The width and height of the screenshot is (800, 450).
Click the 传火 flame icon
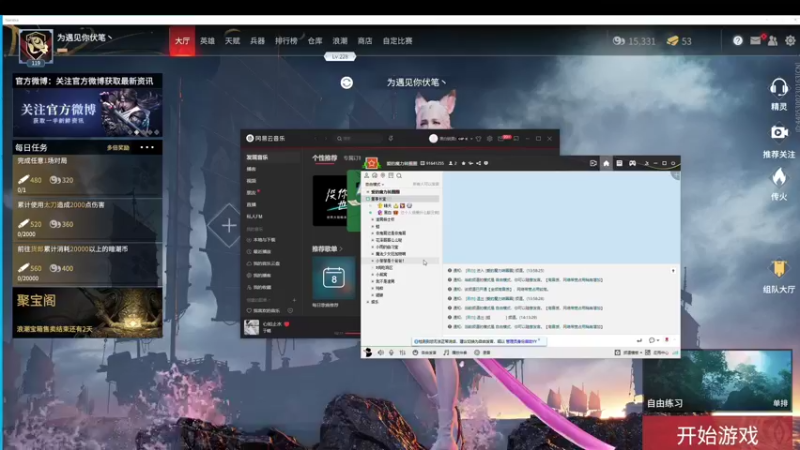(x=779, y=178)
